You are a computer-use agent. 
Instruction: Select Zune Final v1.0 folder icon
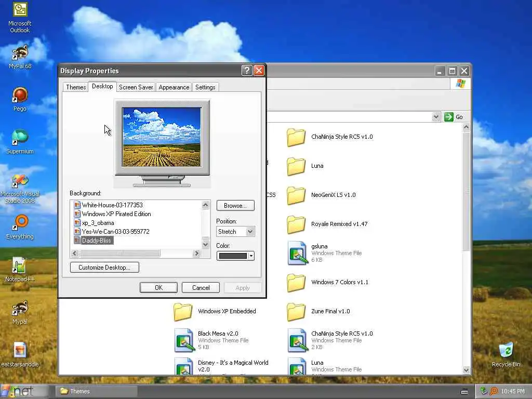pyautogui.click(x=296, y=312)
